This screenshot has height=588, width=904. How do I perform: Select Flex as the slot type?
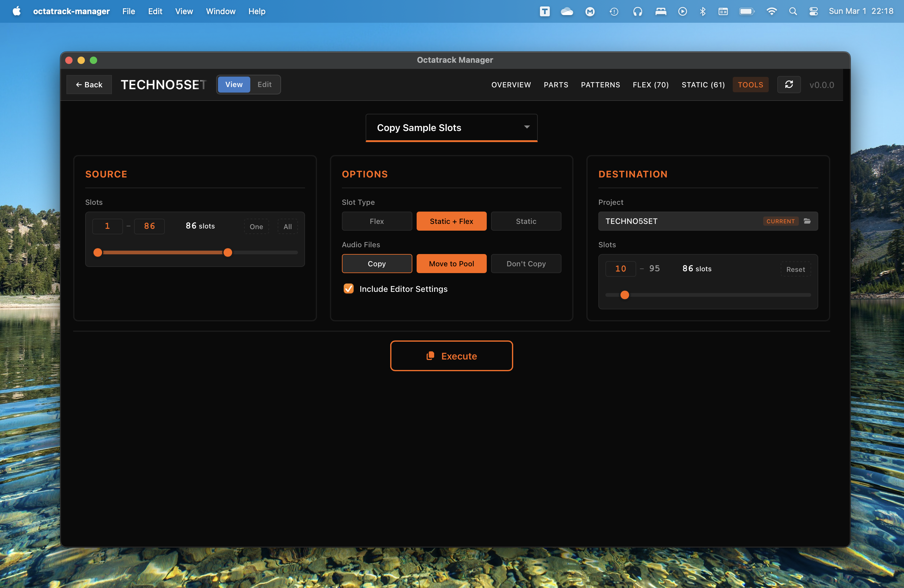[376, 221]
